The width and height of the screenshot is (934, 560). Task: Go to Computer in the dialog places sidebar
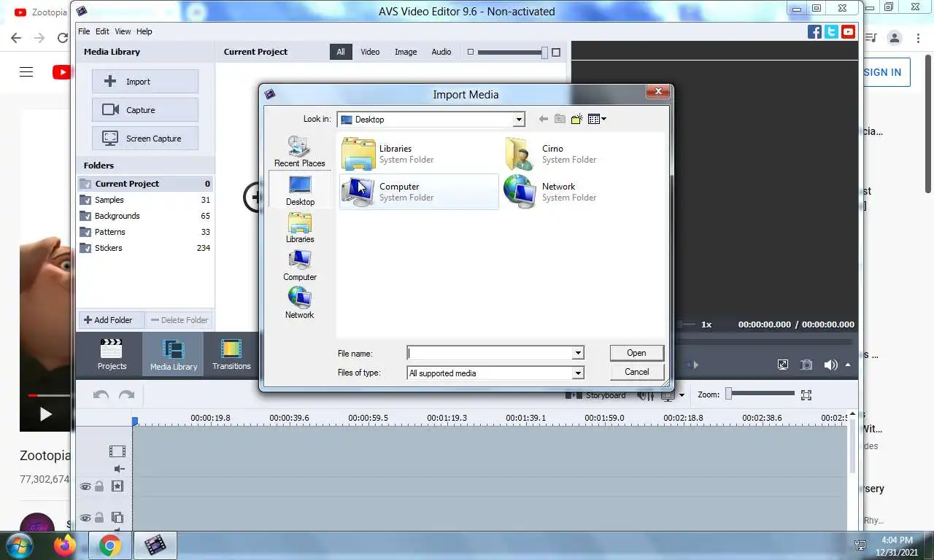[x=300, y=265]
